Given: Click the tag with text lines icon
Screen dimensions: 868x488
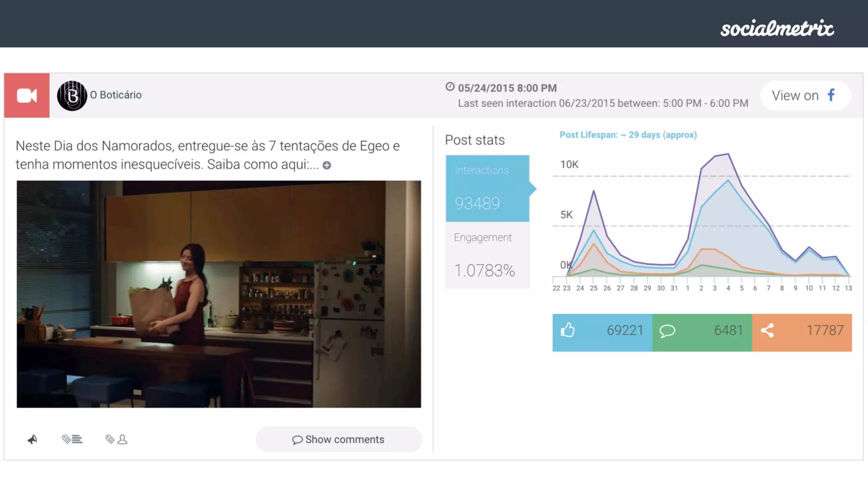Looking at the screenshot, I should coord(72,439).
